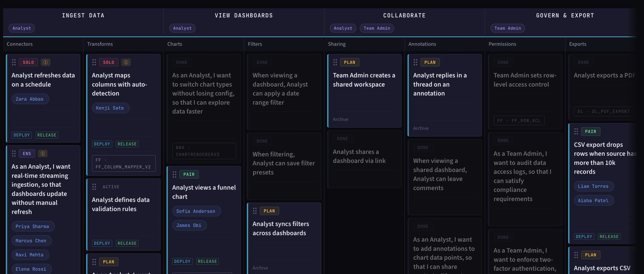Click the FF_ROW_ACL feature flag tag
This screenshot has height=274, width=644.
click(x=519, y=120)
